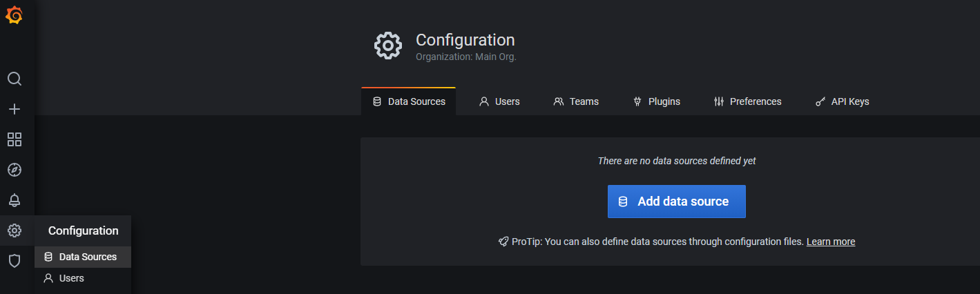Click the Add data source button
This screenshot has width=980, height=294.
pos(677,202)
